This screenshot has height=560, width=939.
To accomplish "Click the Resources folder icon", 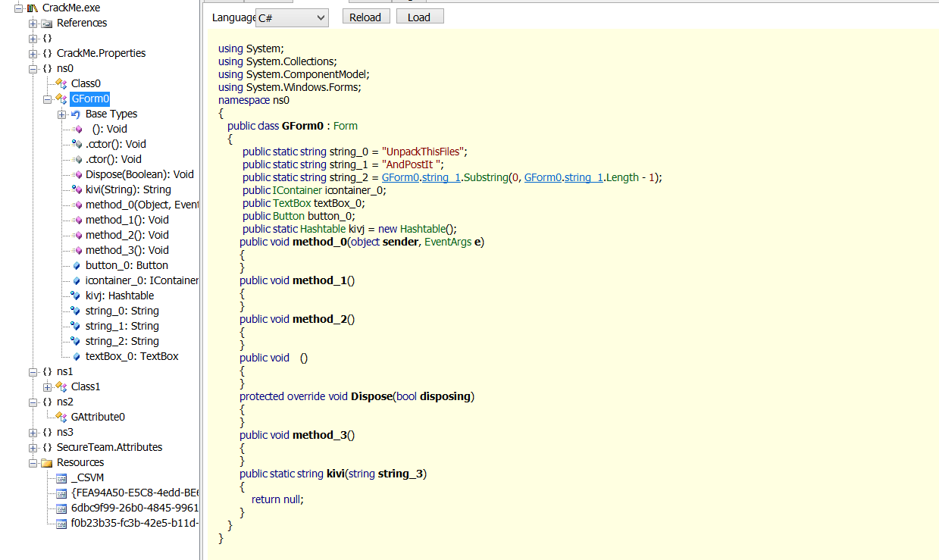I will point(46,462).
